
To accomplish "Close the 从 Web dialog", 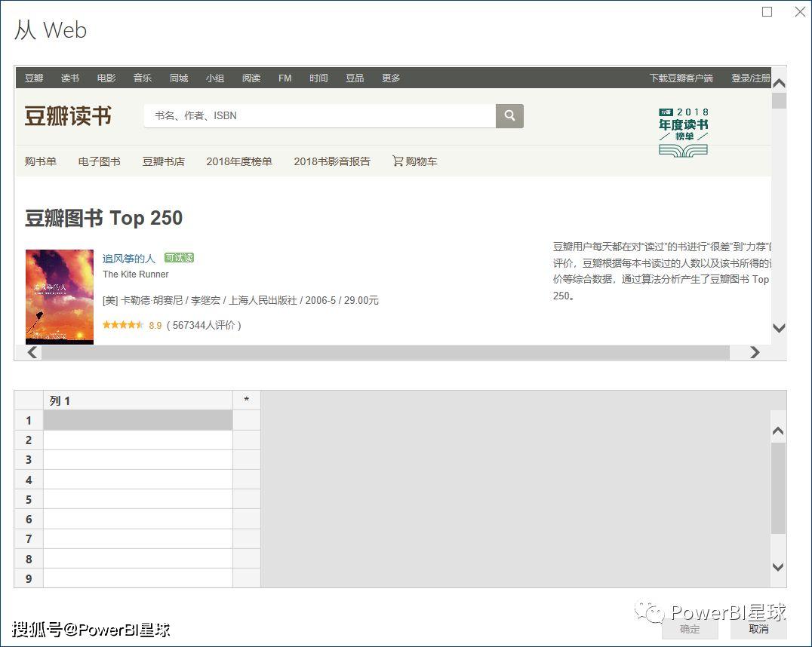I will [800, 11].
